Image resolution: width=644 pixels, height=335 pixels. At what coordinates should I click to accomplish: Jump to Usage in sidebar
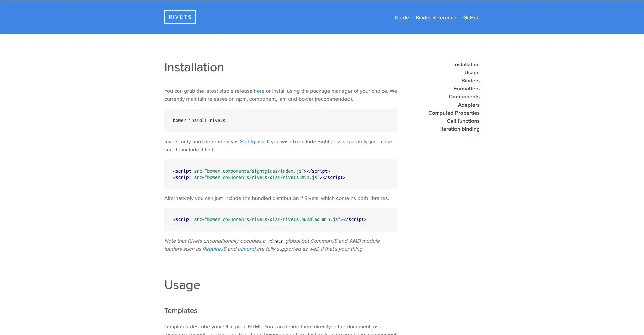tap(472, 73)
